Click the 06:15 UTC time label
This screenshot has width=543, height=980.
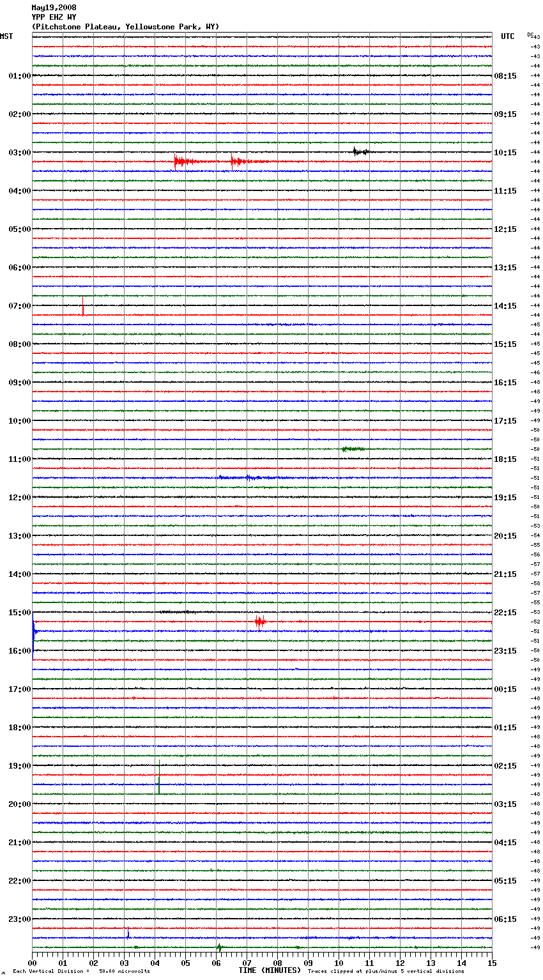(x=505, y=919)
